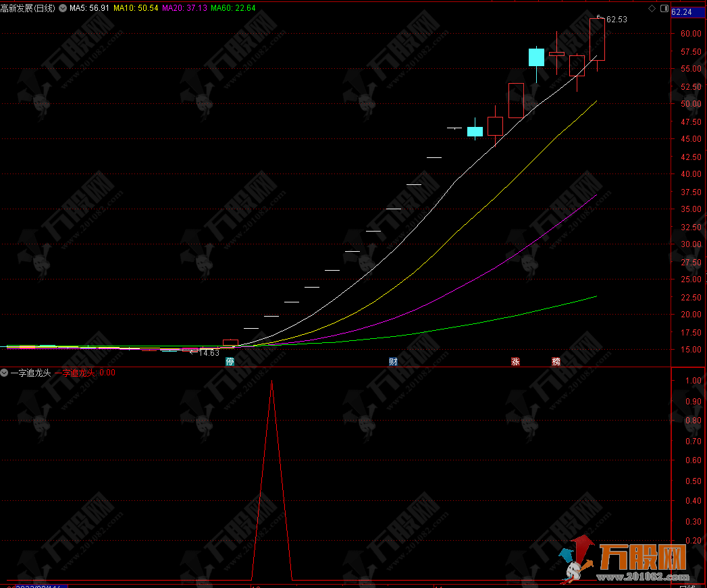
Task: Click the 停 suspension marker icon
Action: click(x=230, y=361)
